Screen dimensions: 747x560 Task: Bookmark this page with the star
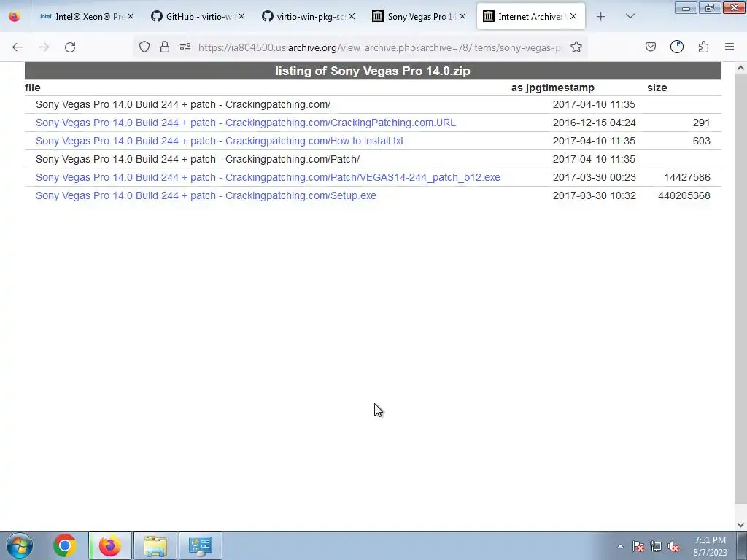coord(576,47)
